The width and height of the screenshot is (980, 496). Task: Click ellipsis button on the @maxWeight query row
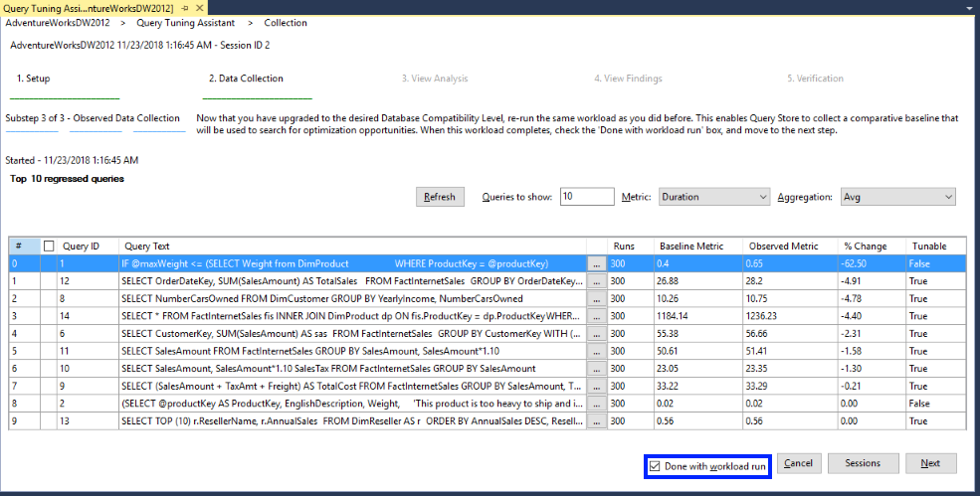click(597, 264)
